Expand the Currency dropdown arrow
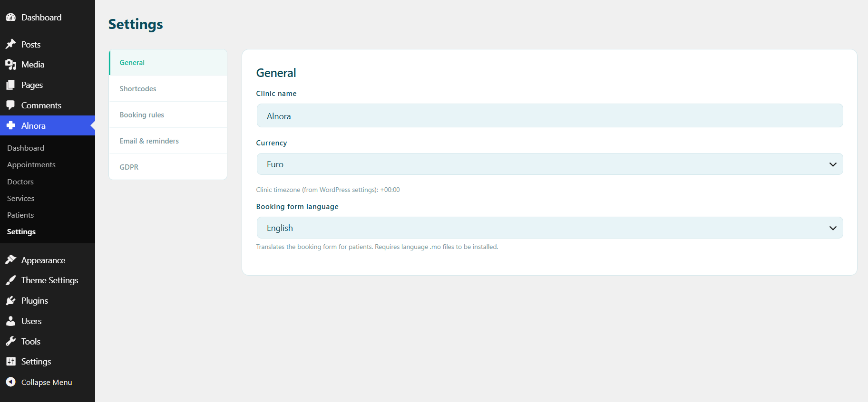The height and width of the screenshot is (402, 868). [x=833, y=164]
